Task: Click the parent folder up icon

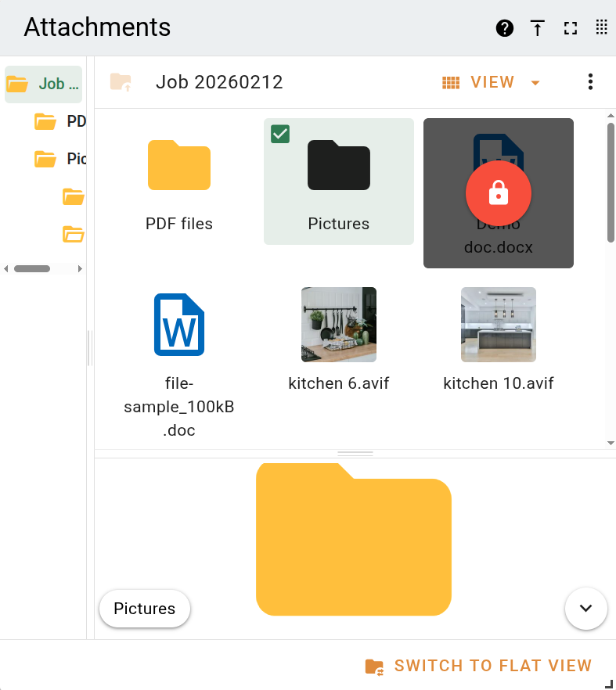Action: tap(121, 82)
